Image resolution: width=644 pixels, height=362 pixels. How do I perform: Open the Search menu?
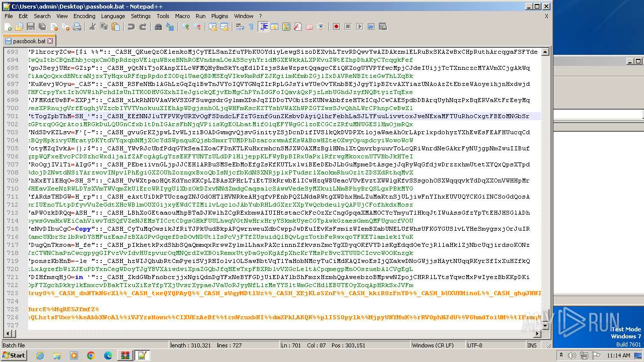(42, 16)
